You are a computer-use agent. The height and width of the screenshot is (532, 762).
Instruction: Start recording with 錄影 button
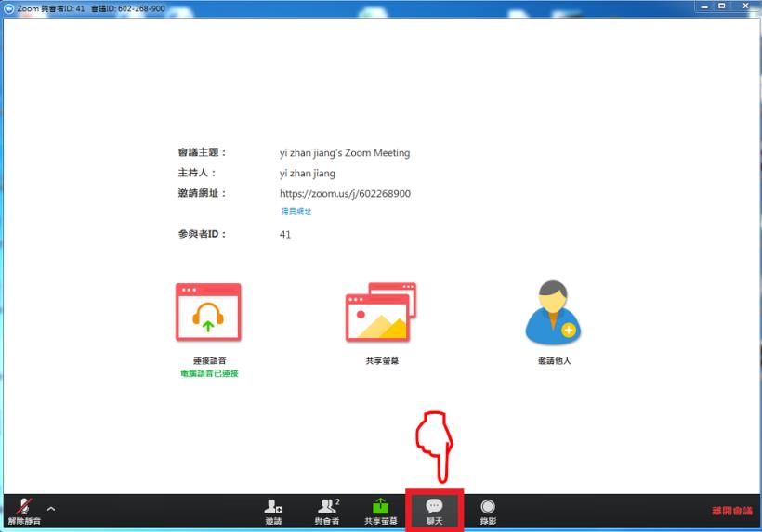tap(488, 512)
